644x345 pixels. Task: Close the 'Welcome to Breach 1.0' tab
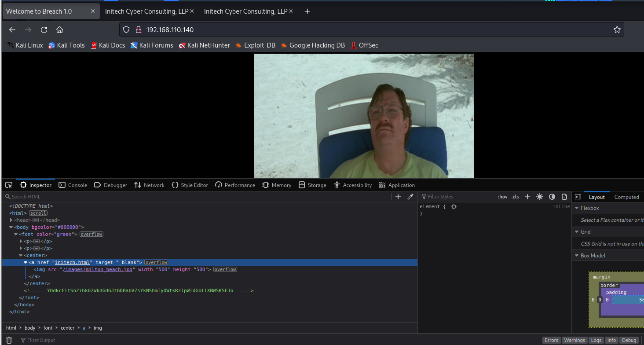point(93,11)
